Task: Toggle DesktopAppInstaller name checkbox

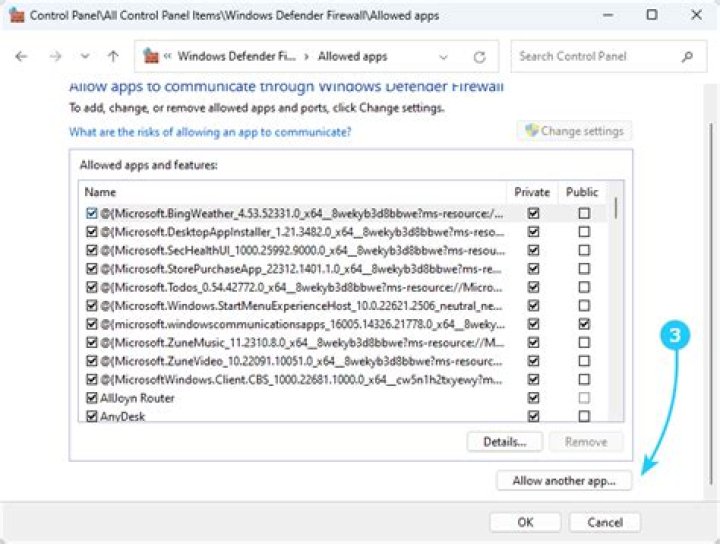Action: (92, 232)
